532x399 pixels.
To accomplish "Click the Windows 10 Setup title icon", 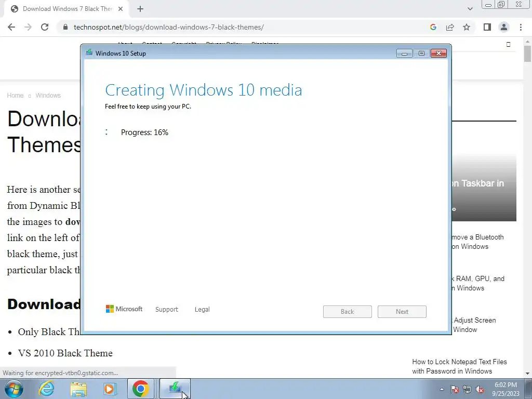I will point(89,52).
